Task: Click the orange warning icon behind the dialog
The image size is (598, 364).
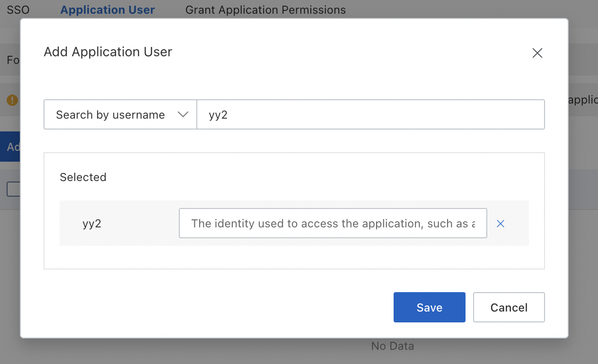Action: [x=12, y=100]
